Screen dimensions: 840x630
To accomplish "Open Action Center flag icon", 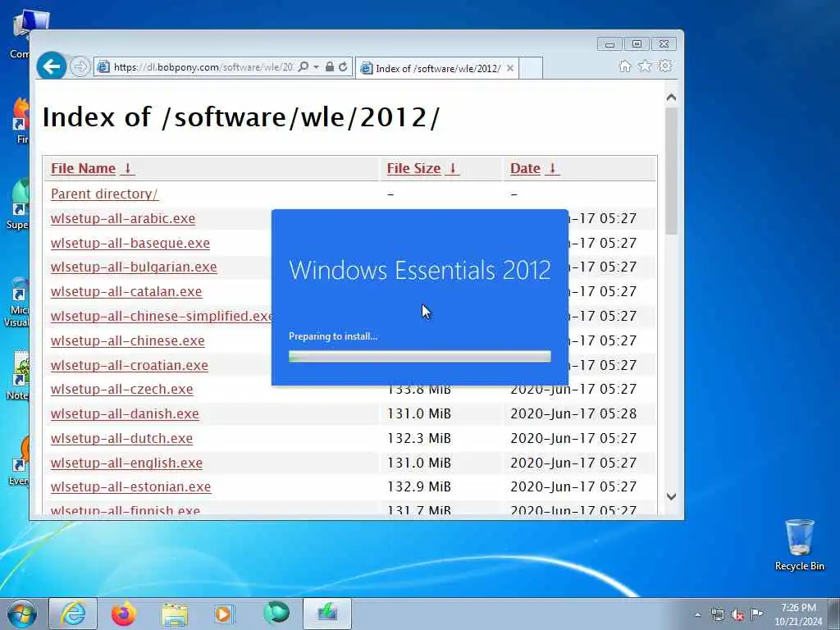I will pyautogui.click(x=756, y=614).
